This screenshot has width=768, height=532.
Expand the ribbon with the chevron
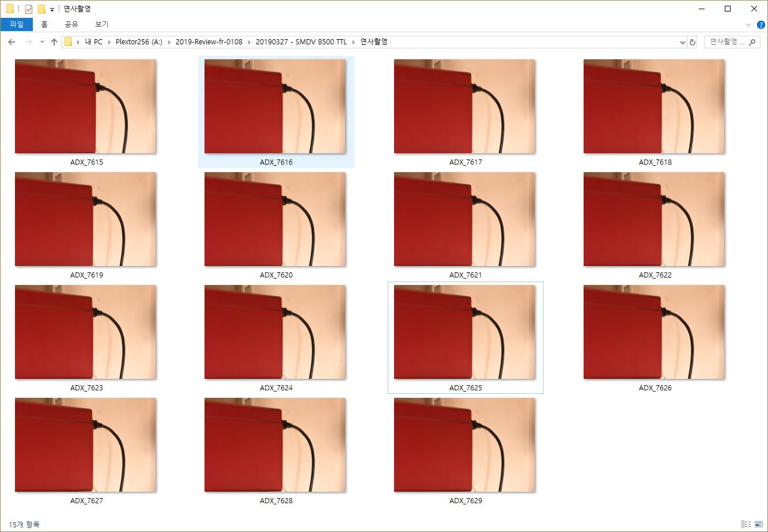click(748, 25)
